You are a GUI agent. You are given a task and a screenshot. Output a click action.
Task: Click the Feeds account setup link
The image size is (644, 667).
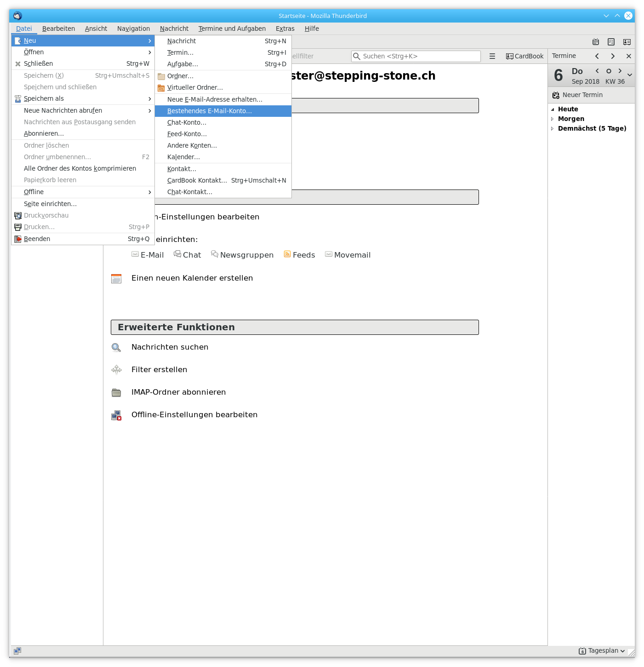pyautogui.click(x=303, y=255)
